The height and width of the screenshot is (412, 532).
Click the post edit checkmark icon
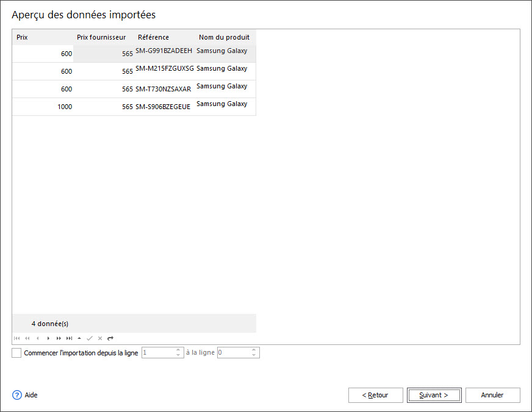(x=90, y=338)
